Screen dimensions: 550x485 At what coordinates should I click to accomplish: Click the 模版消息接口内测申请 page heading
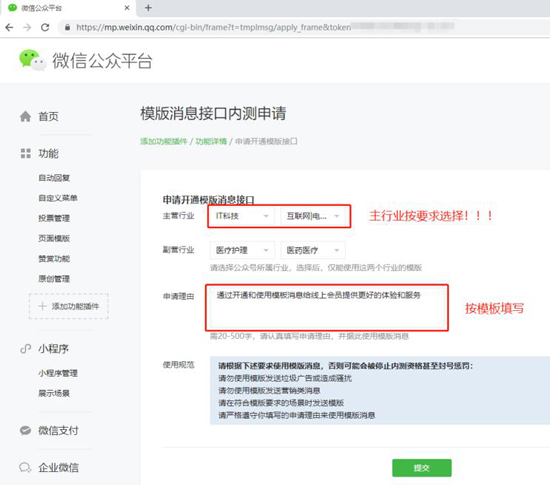pos(213,113)
